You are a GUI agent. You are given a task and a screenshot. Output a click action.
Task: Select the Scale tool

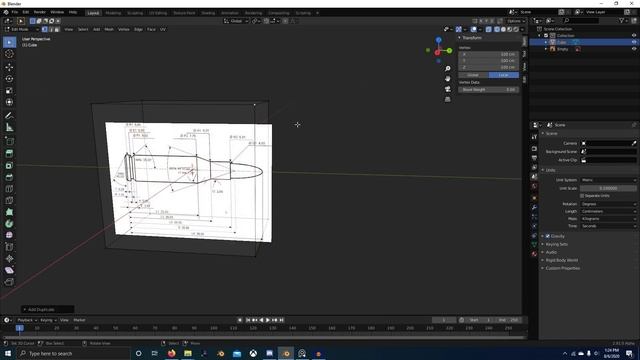pyautogui.click(x=9, y=91)
